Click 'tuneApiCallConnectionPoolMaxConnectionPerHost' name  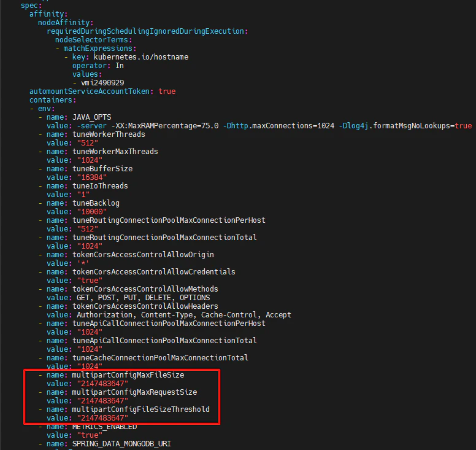pos(169,324)
